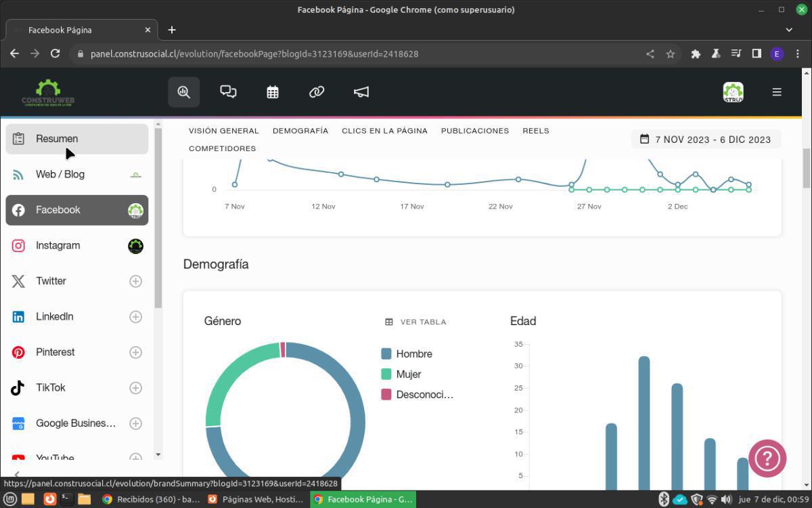Open the calendar planner icon
Screen dimensions: 812x508
click(x=273, y=92)
